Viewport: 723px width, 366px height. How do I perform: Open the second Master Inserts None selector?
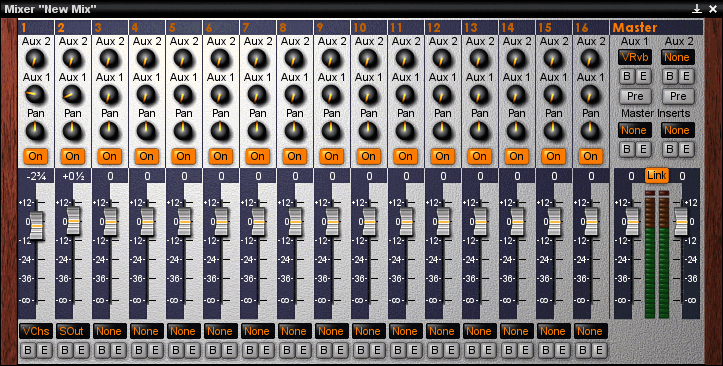(678, 130)
